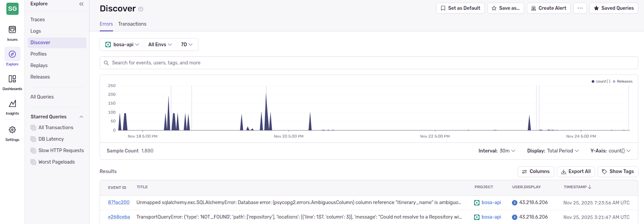Click the SG organization avatar
The image size is (644, 224).
(x=12, y=8)
